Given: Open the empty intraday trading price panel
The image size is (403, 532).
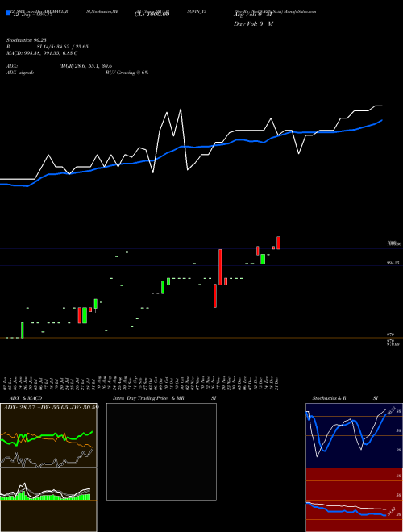Looking at the screenshot, I should (161, 451).
